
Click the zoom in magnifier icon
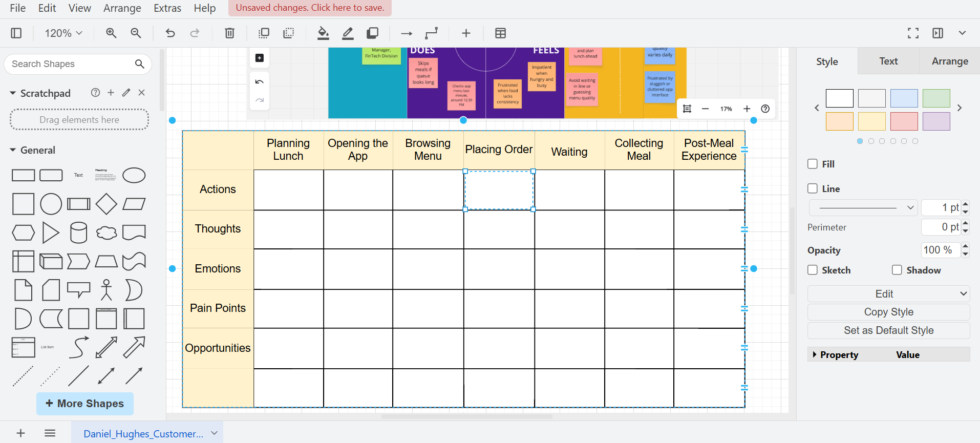point(111,33)
